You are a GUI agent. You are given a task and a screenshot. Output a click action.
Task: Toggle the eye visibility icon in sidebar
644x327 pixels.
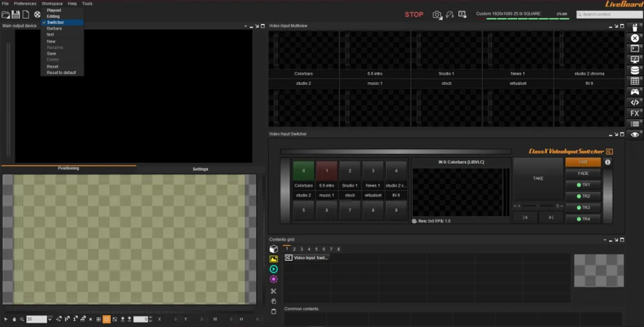coord(634,134)
